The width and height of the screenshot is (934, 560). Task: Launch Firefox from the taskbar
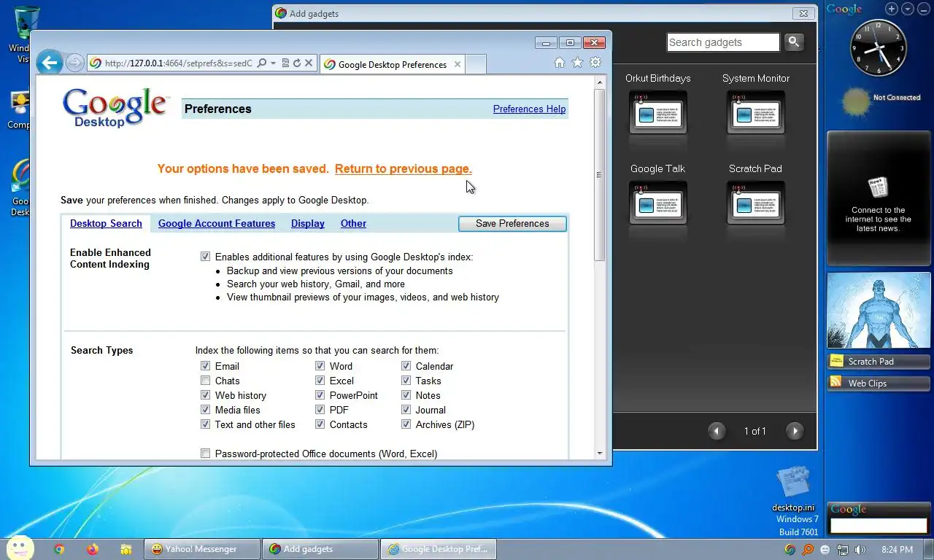93,549
